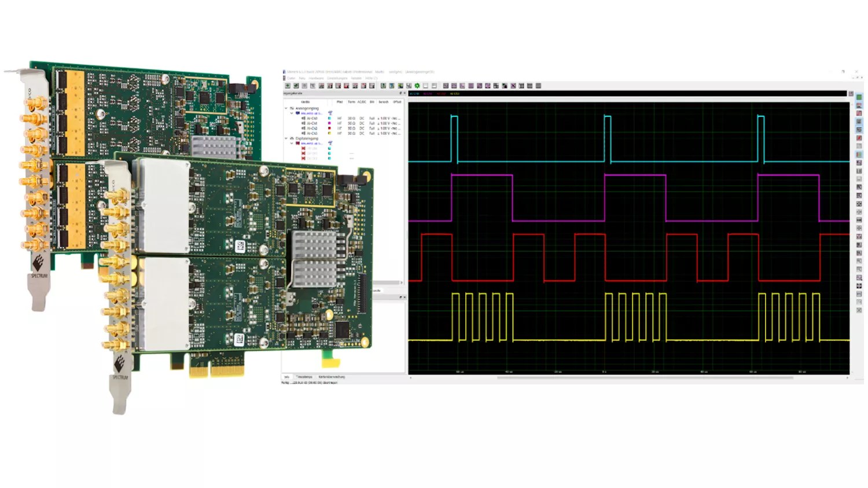Collapse the Digitaleingang tree branch

[286, 138]
